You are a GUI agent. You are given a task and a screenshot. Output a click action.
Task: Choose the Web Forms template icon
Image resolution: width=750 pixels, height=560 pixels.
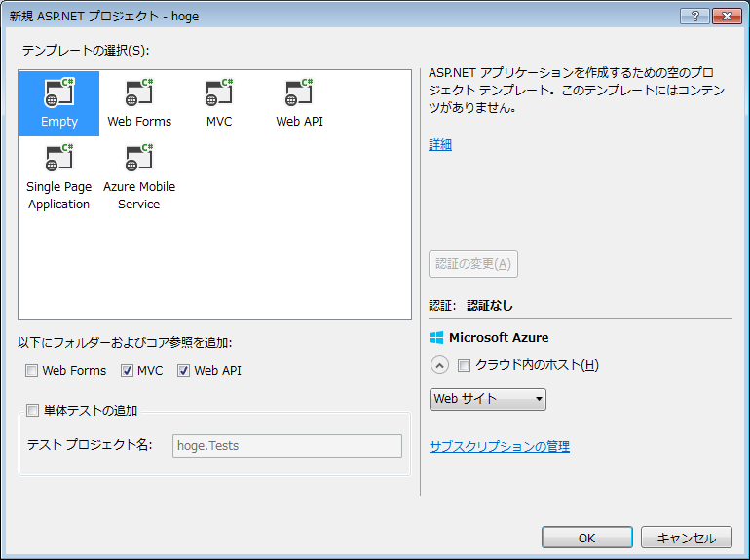tap(139, 94)
